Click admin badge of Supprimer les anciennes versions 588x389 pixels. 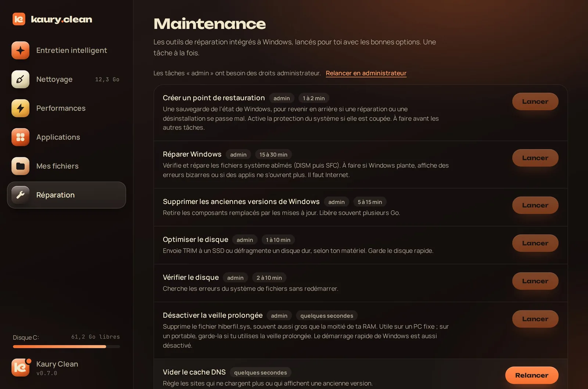coord(336,202)
